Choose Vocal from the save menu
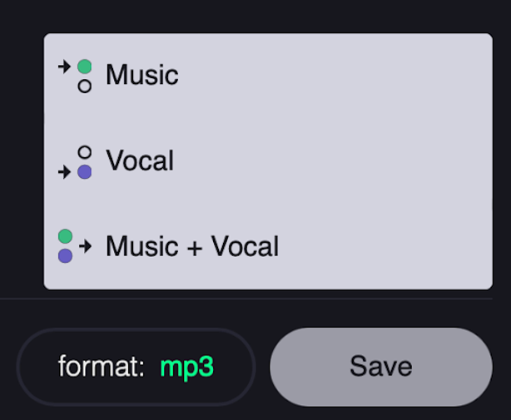The image size is (511, 420). point(140,161)
